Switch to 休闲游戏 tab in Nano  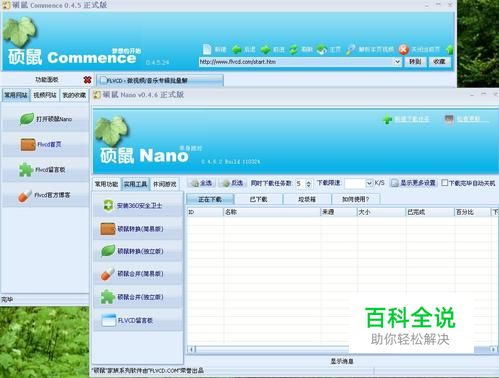point(165,184)
